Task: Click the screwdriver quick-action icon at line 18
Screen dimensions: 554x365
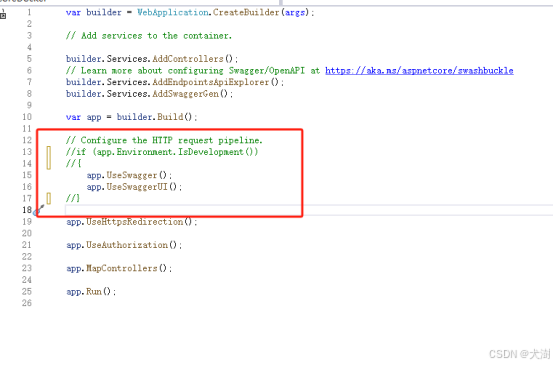Action: (x=39, y=210)
